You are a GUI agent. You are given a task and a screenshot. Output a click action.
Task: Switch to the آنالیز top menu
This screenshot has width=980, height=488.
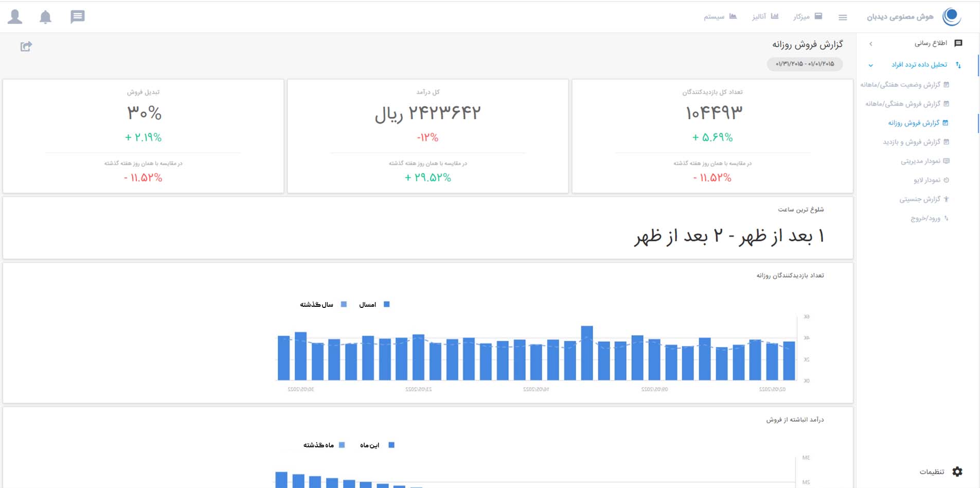pos(765,16)
